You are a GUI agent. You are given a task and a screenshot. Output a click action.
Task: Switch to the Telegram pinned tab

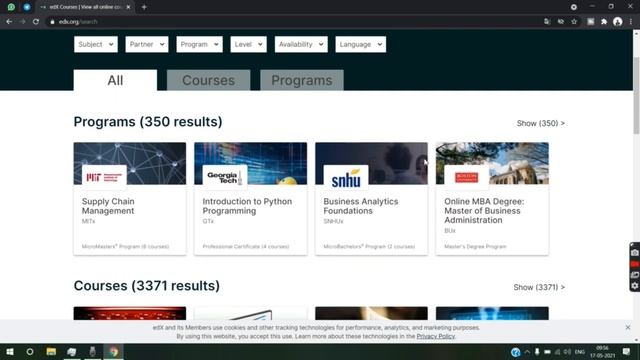pyautogui.click(x=27, y=7)
